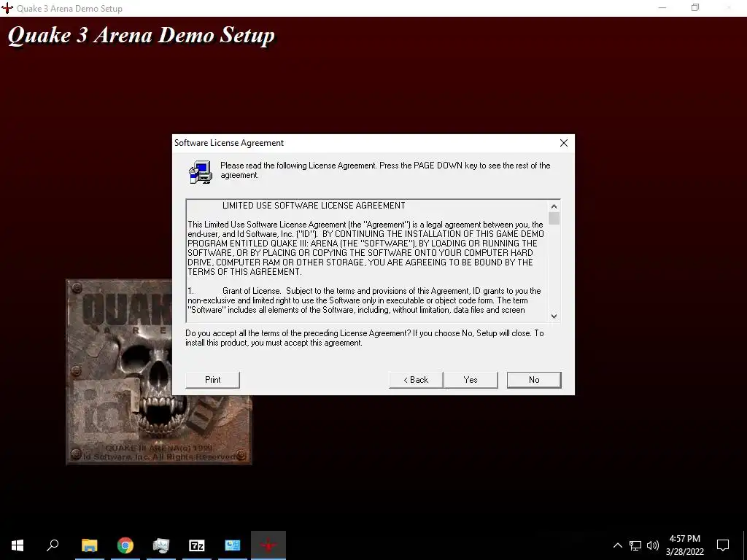Click the scrollbar thumb in license text
The width and height of the screenshot is (747, 560).
point(554,218)
